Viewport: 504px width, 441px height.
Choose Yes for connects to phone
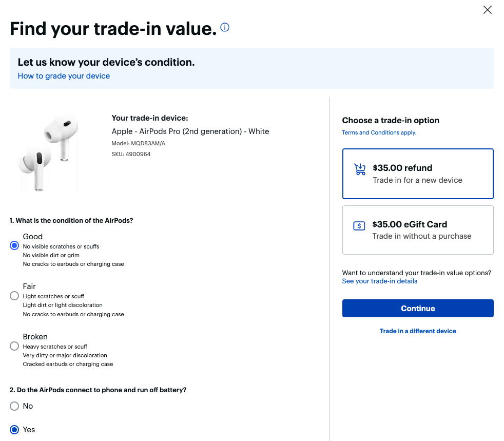pos(14,430)
